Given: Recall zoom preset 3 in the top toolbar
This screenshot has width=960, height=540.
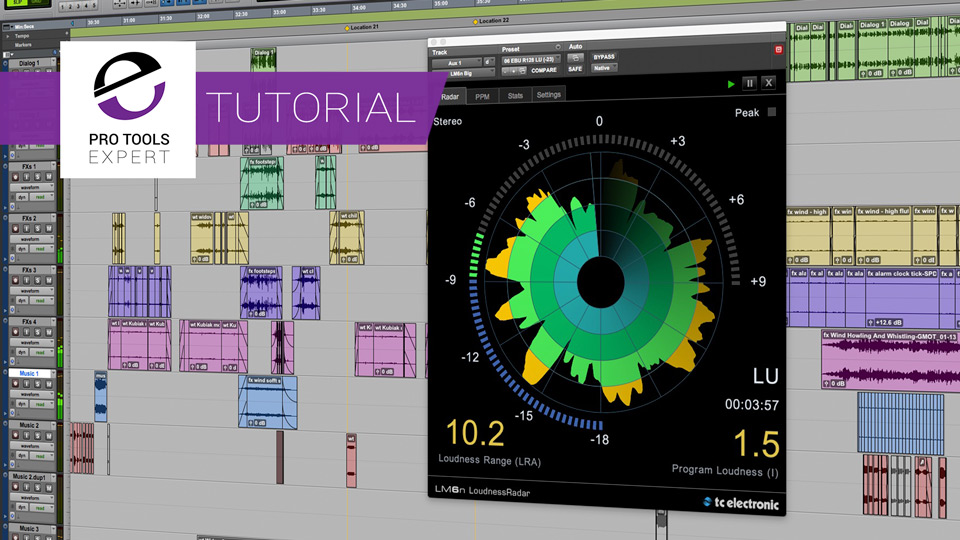Looking at the screenshot, I should [78, 6].
